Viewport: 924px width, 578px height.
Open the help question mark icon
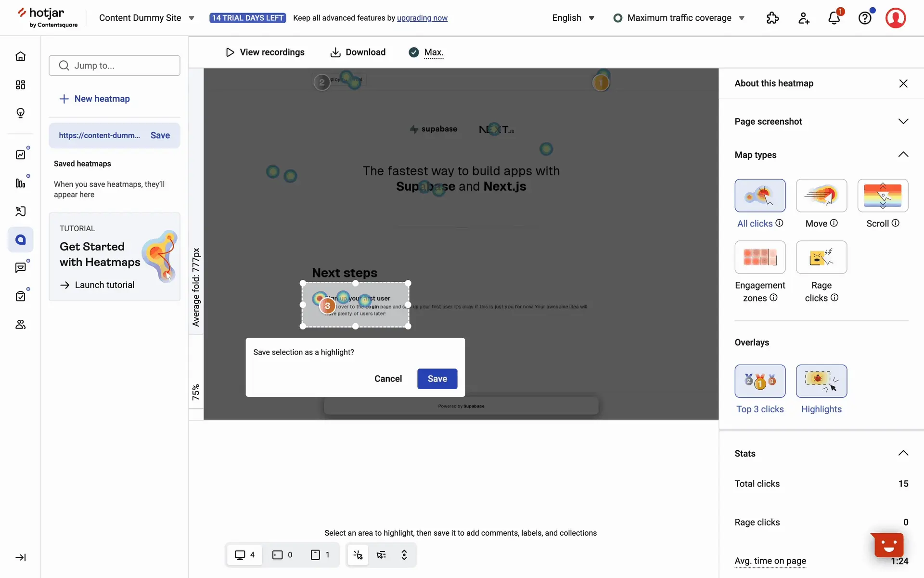tap(865, 18)
